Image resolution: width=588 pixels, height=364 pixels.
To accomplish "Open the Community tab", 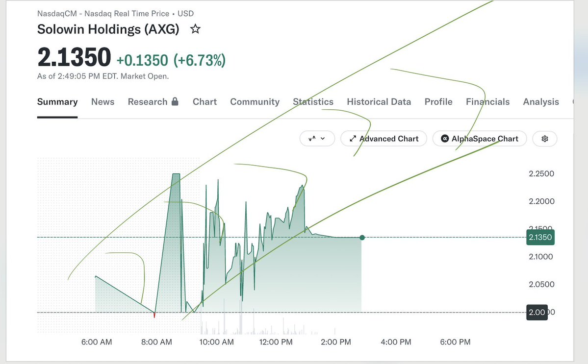I will (255, 102).
